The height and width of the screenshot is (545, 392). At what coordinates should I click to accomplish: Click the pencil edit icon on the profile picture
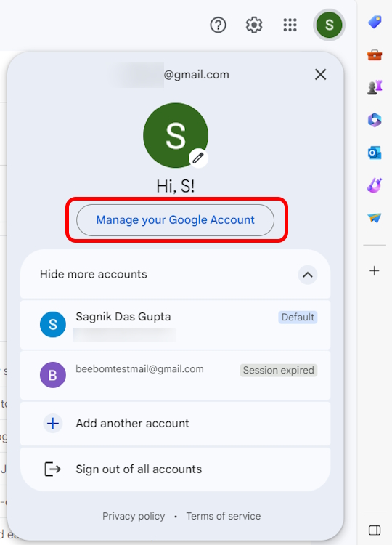click(x=198, y=158)
